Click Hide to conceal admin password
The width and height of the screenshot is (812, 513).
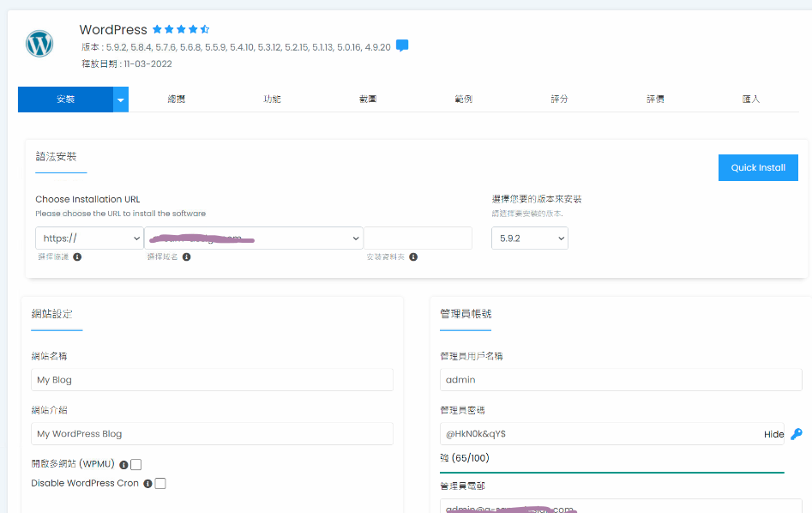pos(773,434)
